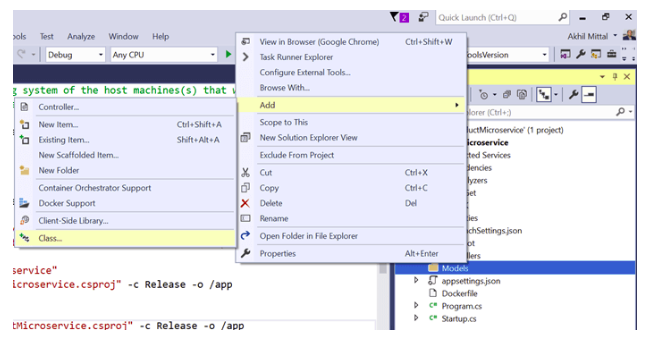
Task: Open the pending changes filter dropdown arrow
Action: (494, 95)
